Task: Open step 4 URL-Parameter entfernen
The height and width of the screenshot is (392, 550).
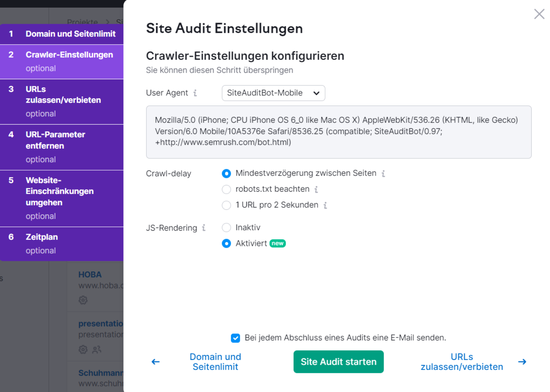Action: pos(62,147)
